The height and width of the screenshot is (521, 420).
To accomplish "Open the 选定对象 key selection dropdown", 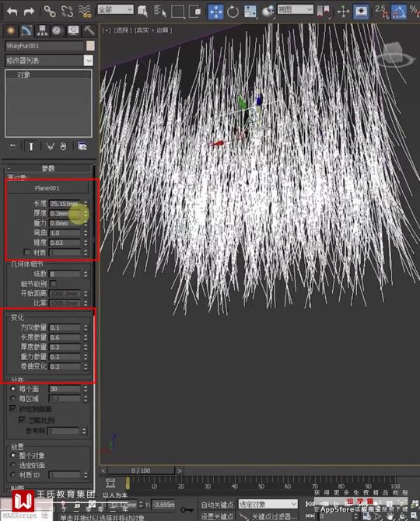I will coord(268,505).
